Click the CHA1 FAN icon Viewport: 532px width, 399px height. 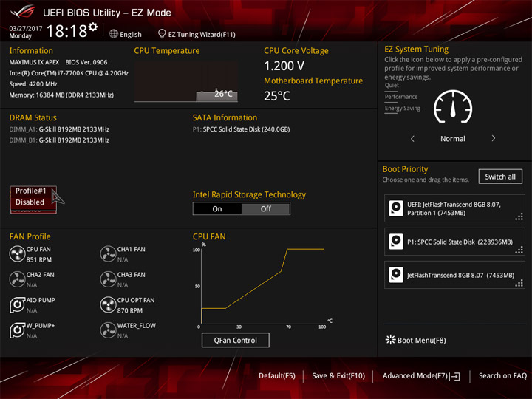[x=108, y=253]
